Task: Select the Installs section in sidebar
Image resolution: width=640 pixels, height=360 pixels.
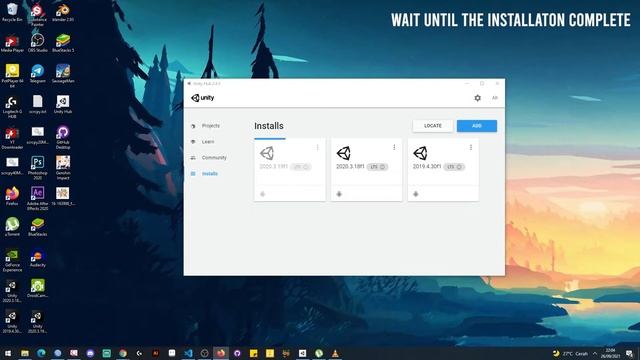Action: [x=210, y=173]
